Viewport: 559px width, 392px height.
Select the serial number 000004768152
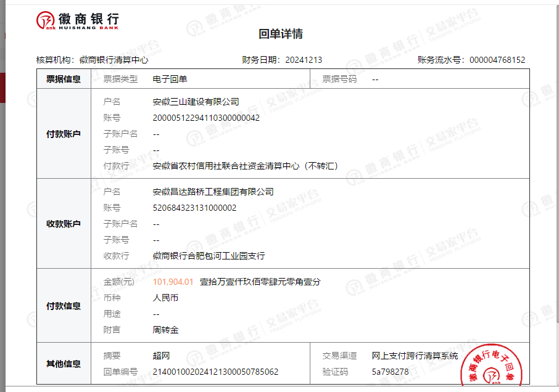coord(497,60)
